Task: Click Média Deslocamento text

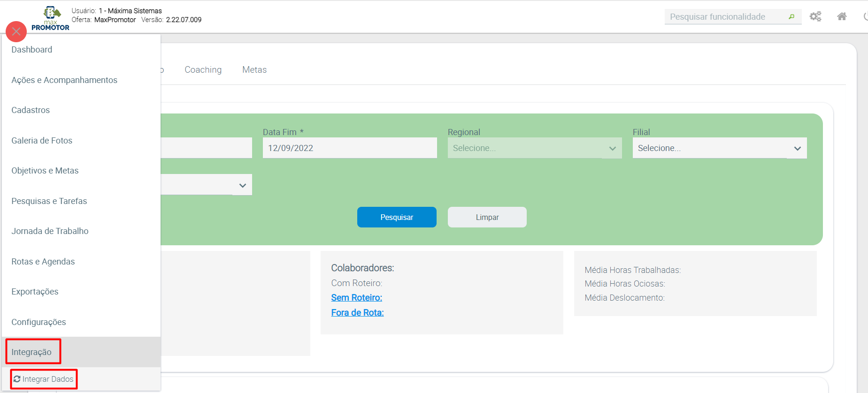Action: 625,298
